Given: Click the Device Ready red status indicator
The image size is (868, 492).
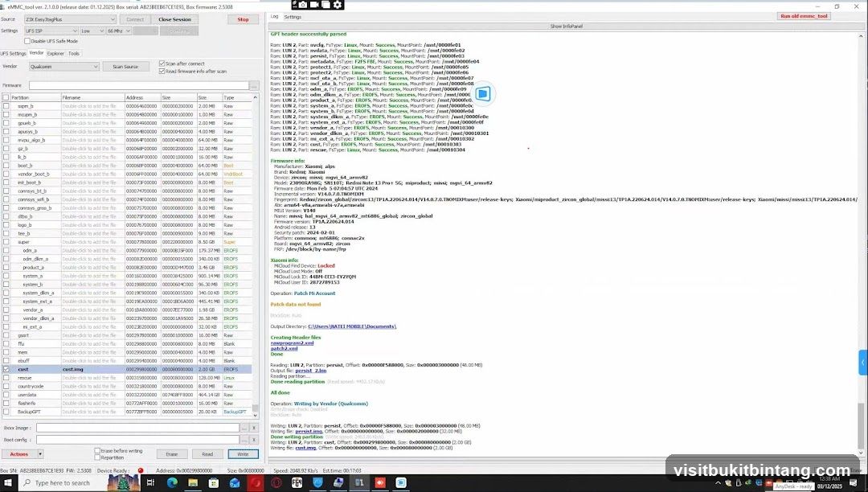Looking at the screenshot, I should [x=141, y=470].
